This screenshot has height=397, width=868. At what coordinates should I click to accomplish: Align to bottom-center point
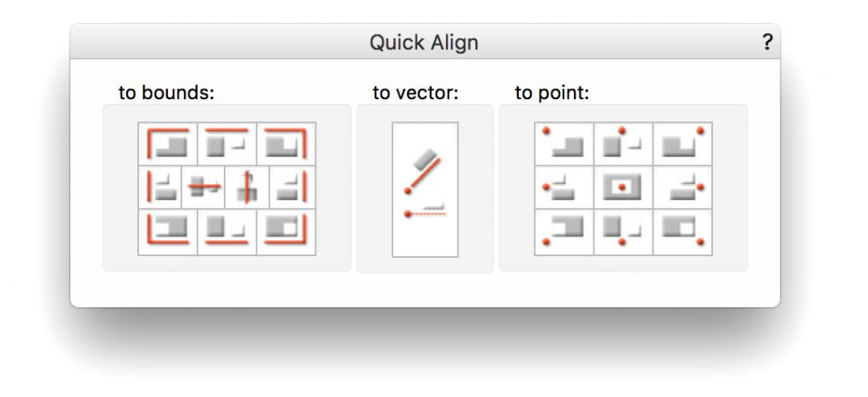pos(623,232)
